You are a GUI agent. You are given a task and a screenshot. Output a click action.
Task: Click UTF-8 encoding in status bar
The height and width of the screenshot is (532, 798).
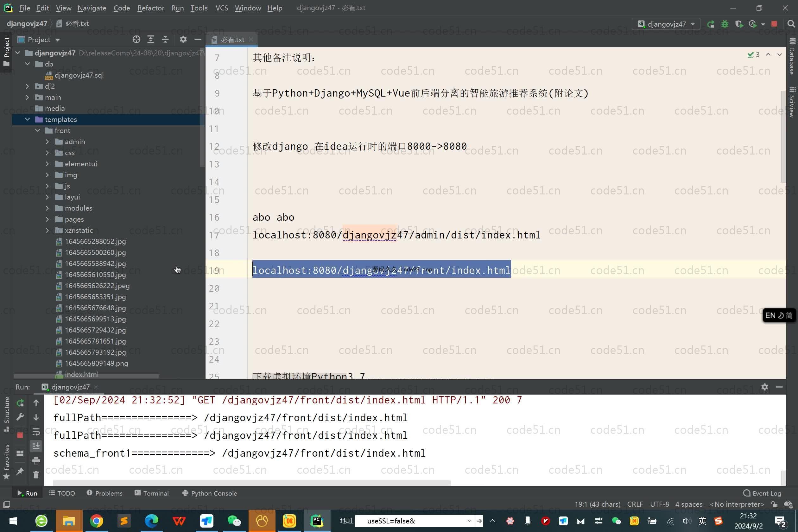pyautogui.click(x=659, y=504)
